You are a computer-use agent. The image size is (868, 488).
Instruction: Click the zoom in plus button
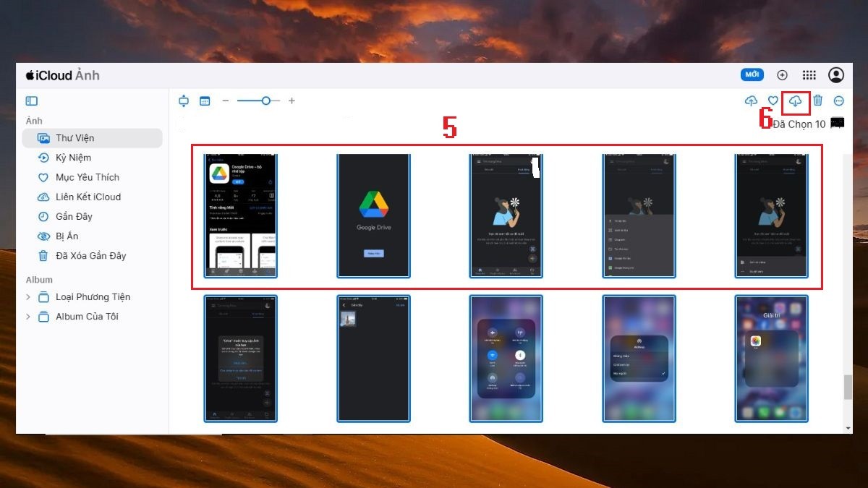tap(292, 101)
